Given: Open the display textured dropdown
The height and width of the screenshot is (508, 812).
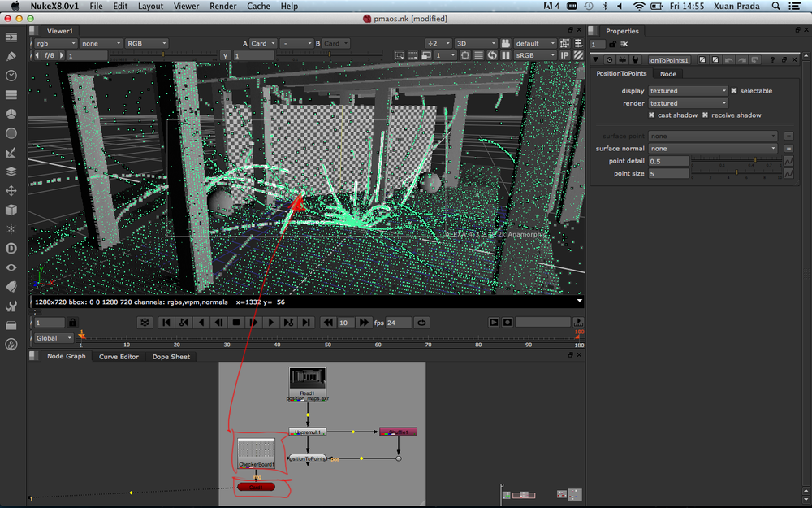Looking at the screenshot, I should 688,91.
